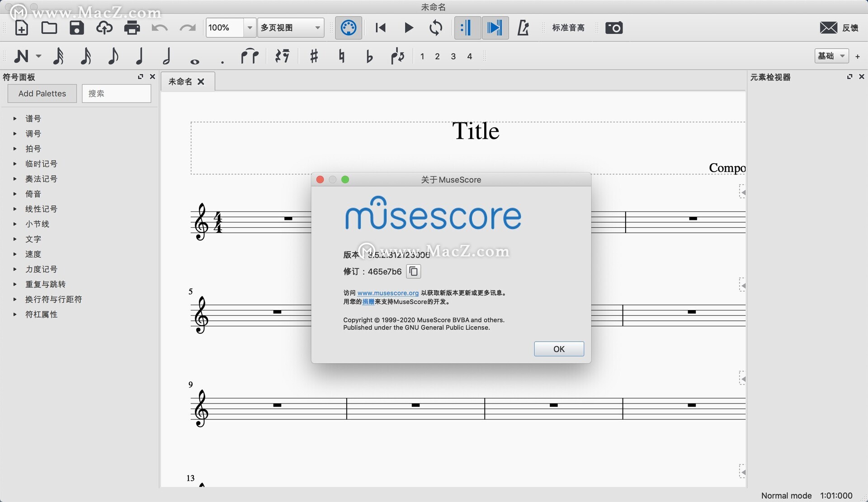Toggle loop playback

tap(436, 28)
